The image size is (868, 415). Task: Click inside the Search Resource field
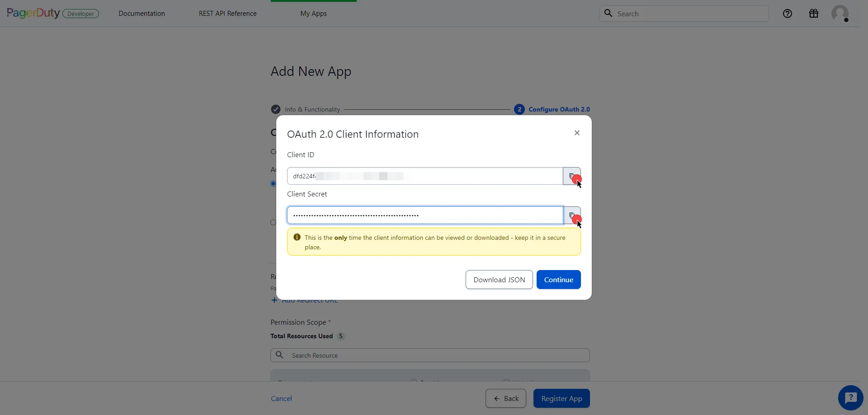(429, 355)
